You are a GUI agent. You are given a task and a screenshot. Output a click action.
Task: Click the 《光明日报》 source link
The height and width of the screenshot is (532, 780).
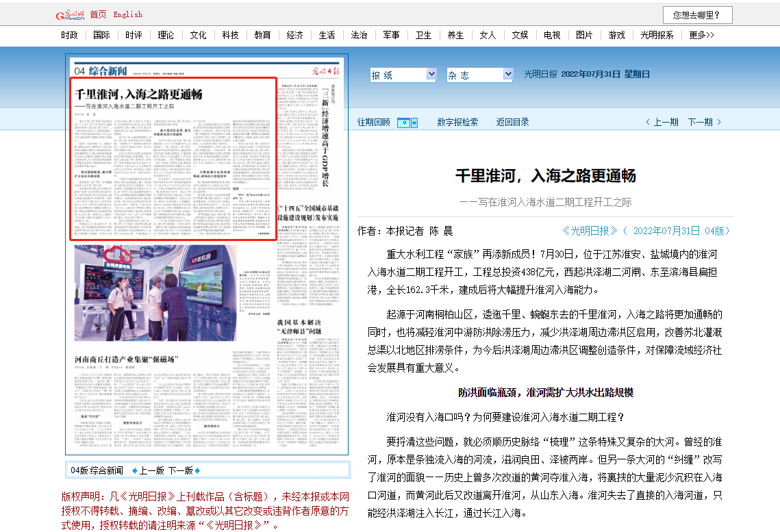(590, 231)
